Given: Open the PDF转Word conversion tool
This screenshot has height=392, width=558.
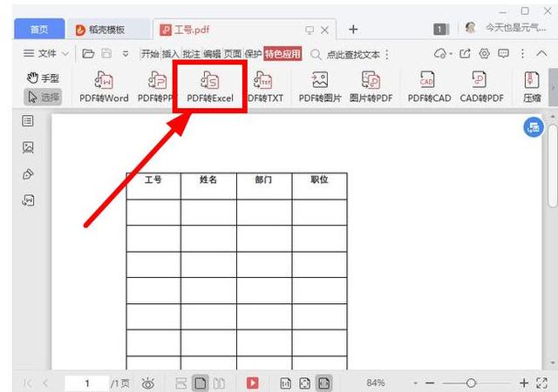Looking at the screenshot, I should click(x=104, y=87).
